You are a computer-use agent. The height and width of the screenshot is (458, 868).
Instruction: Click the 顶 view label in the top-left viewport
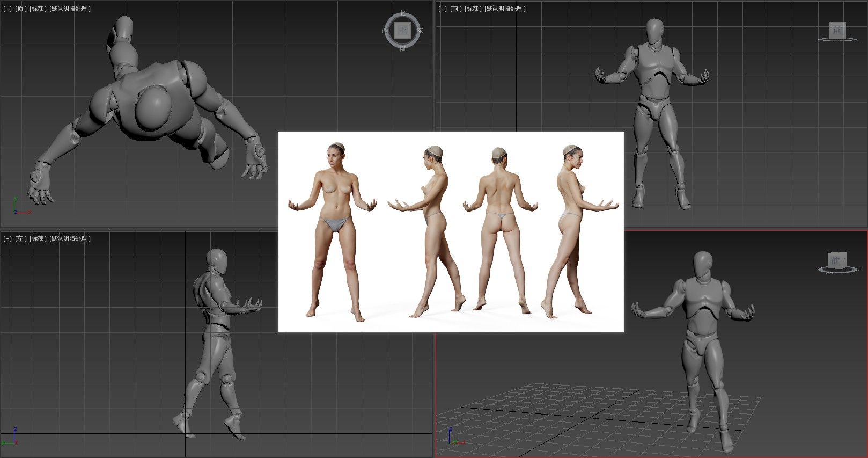click(20, 9)
